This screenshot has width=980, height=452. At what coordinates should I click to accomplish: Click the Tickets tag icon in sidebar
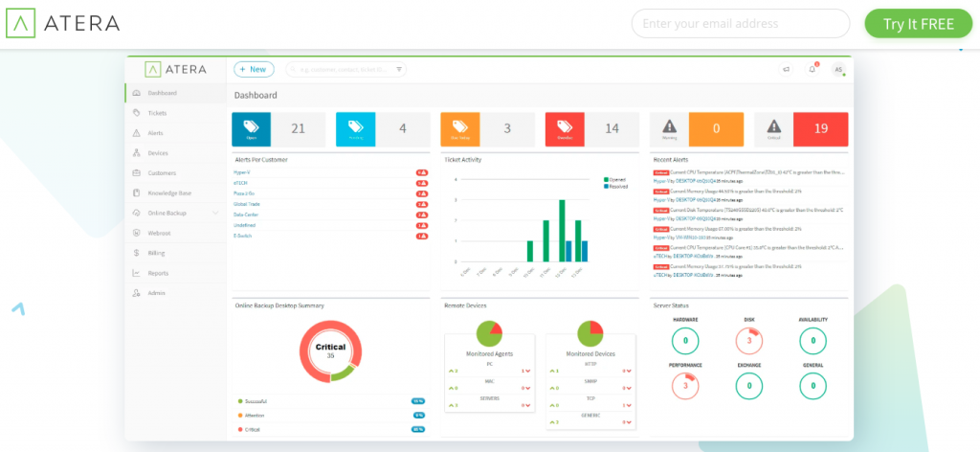click(136, 113)
